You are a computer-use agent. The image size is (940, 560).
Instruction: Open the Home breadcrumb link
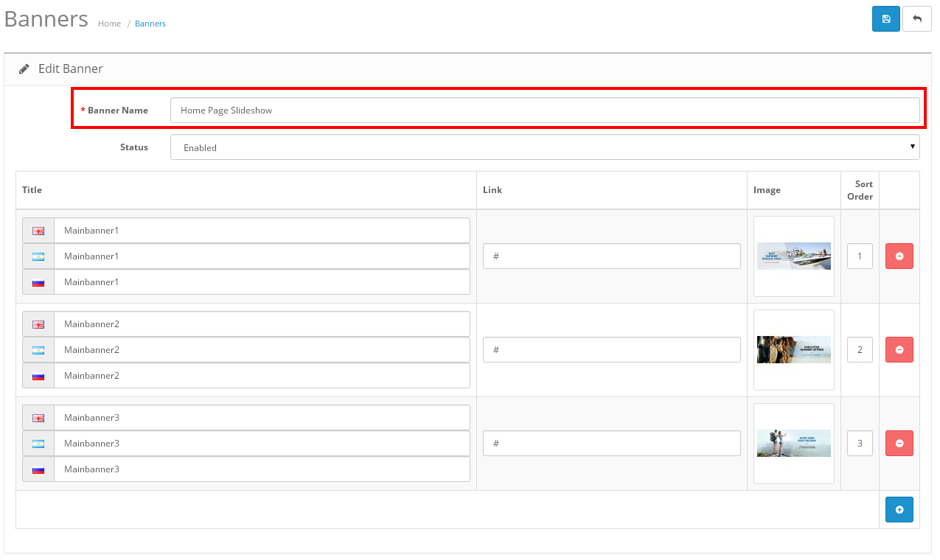109,24
